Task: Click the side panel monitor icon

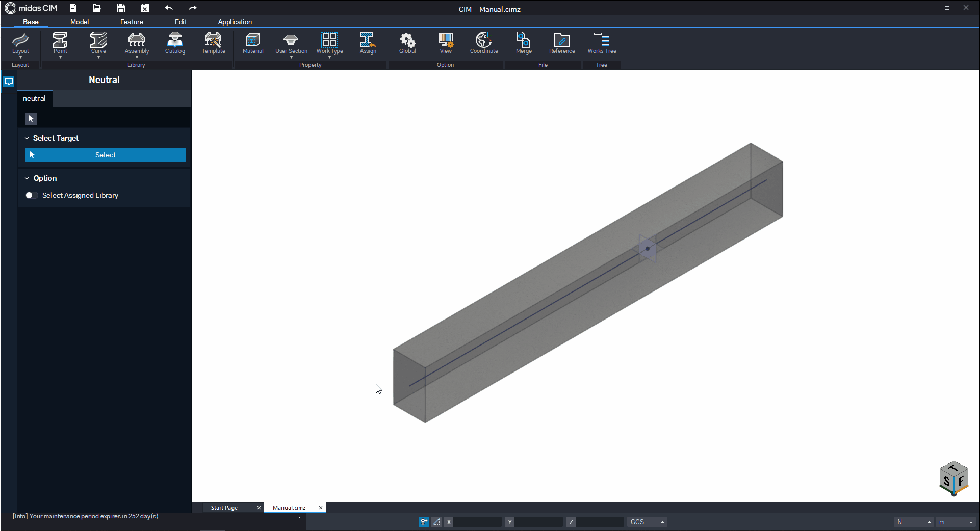Action: [x=9, y=82]
